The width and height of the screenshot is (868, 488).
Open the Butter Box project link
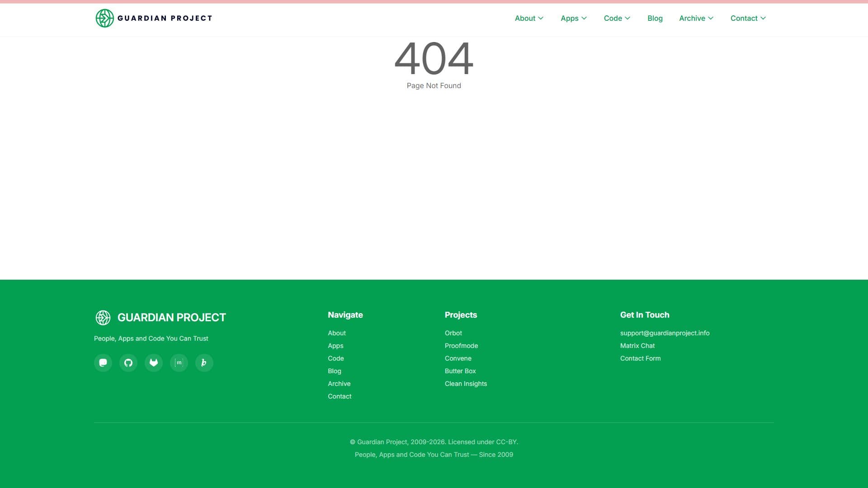(x=460, y=371)
